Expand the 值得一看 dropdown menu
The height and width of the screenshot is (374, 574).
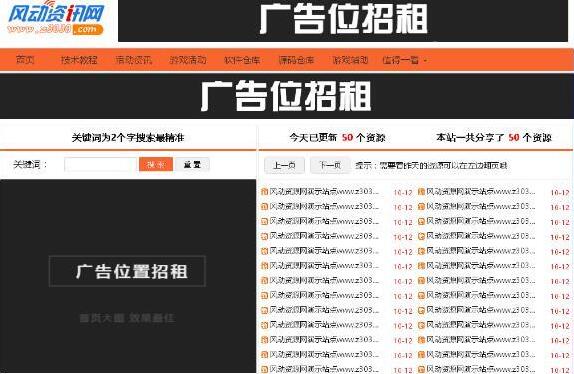400,60
